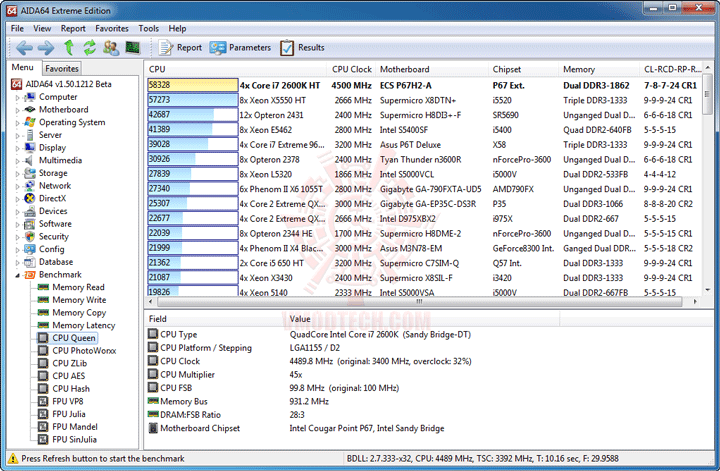The height and width of the screenshot is (471, 720).
Task: Open the Report menu
Action: pyautogui.click(x=73, y=28)
